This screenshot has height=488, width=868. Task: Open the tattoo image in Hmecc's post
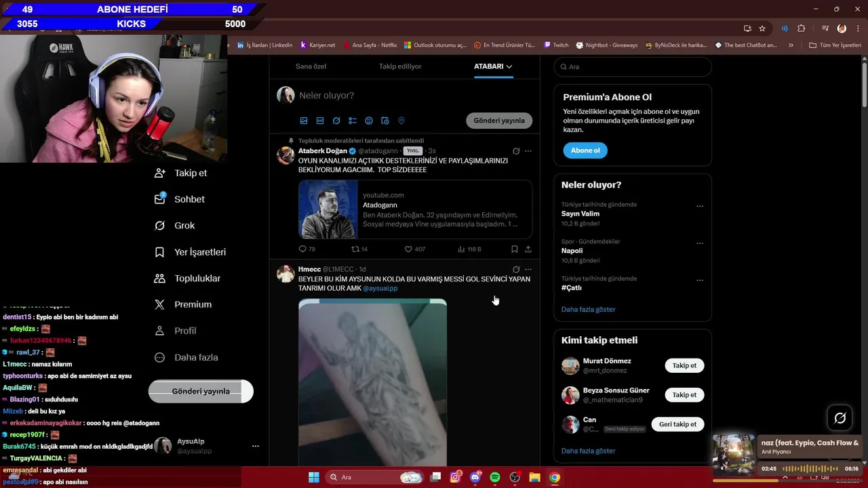point(372,382)
